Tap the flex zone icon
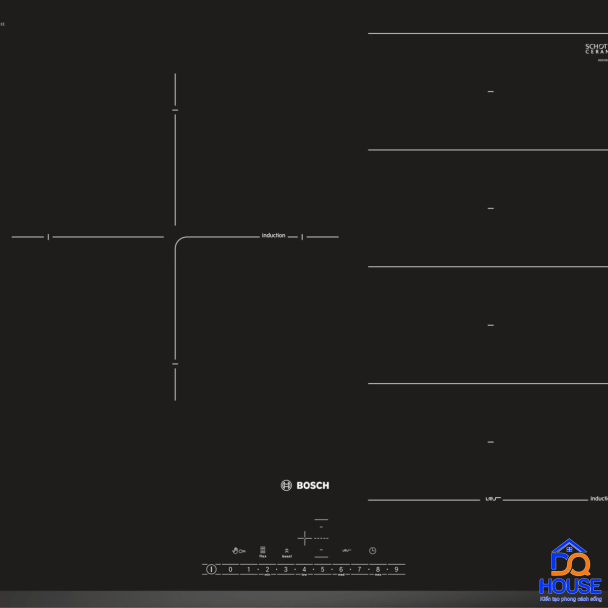Image resolution: width=608 pixels, height=608 pixels. click(263, 552)
